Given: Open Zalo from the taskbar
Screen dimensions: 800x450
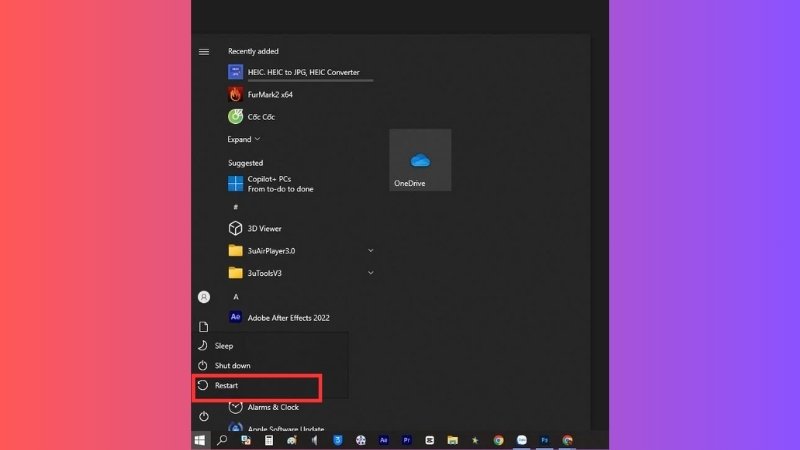Looking at the screenshot, I should pyautogui.click(x=521, y=440).
